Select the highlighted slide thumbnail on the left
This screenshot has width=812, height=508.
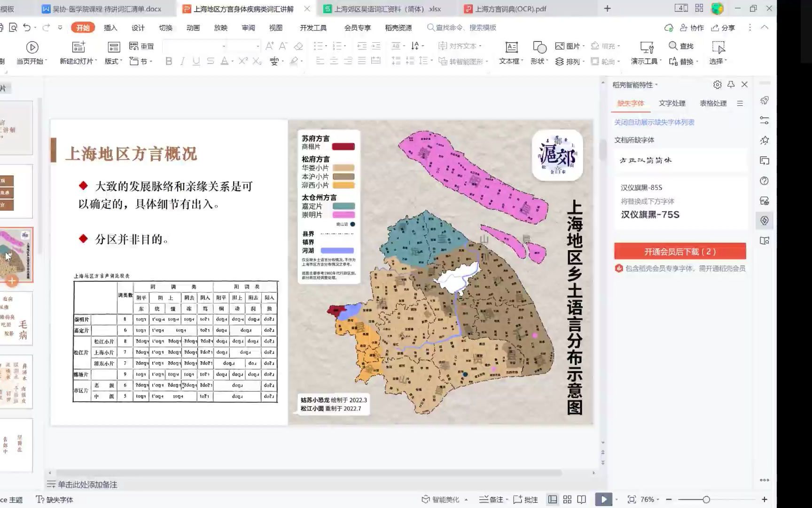click(17, 253)
